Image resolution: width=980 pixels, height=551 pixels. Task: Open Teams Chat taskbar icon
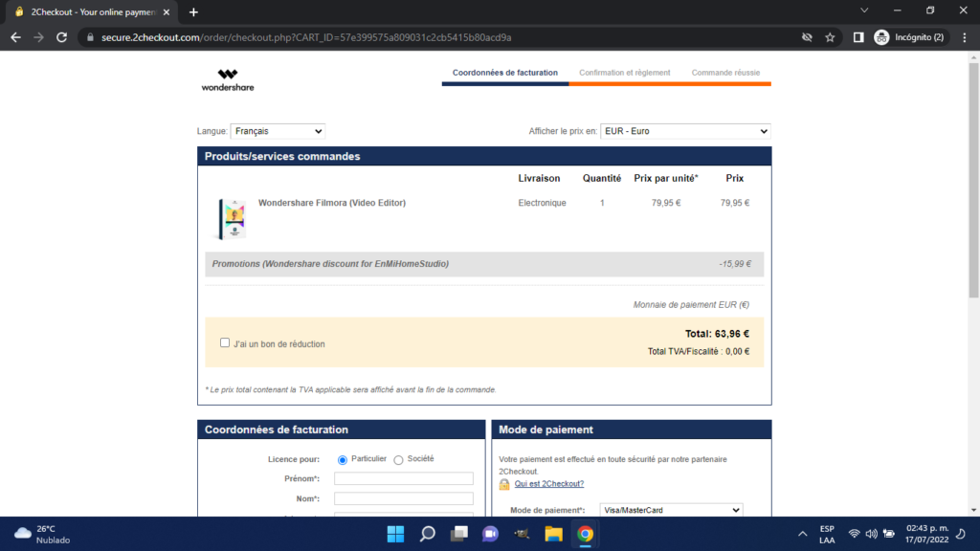coord(491,534)
